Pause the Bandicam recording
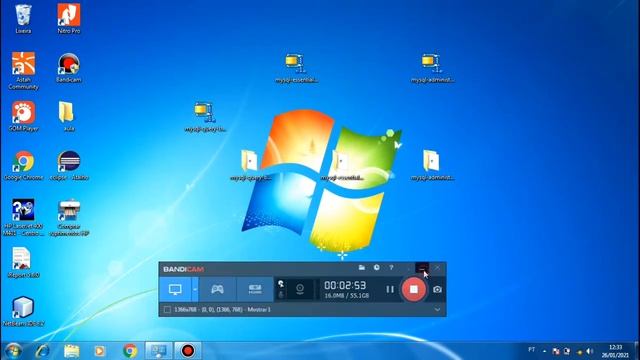The width and height of the screenshot is (640, 360). 390,289
